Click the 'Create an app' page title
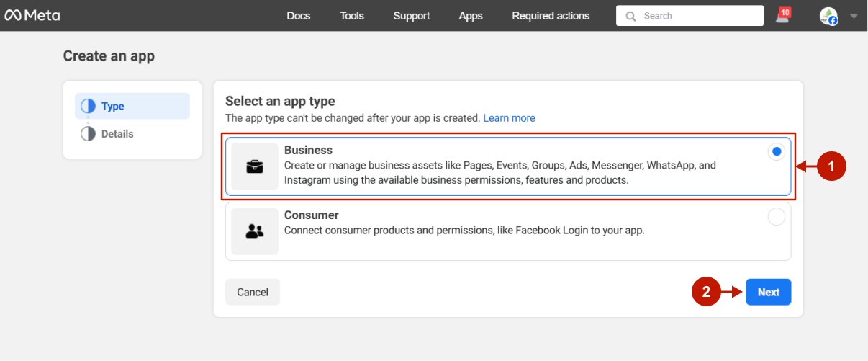The image size is (868, 361). tap(109, 55)
